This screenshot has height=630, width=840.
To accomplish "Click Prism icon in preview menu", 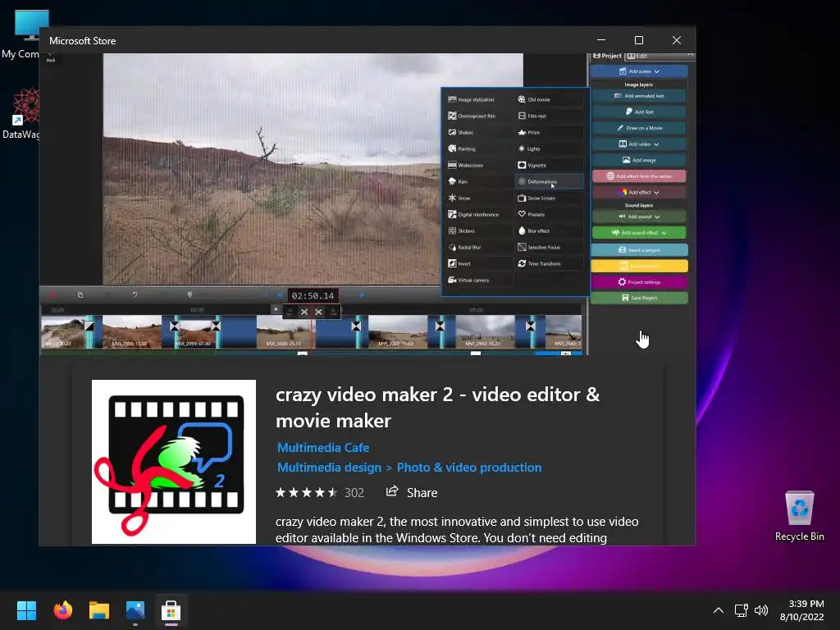I will 522,132.
